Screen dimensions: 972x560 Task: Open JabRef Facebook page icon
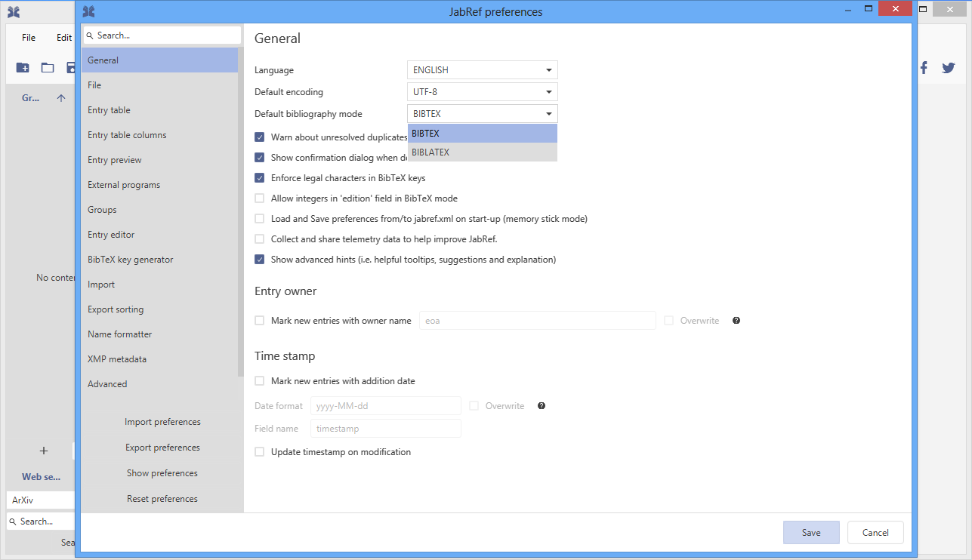point(924,68)
